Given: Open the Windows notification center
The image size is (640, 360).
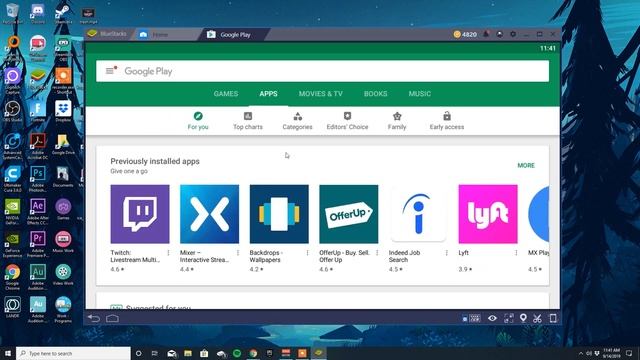Looking at the screenshot, I should point(629,353).
